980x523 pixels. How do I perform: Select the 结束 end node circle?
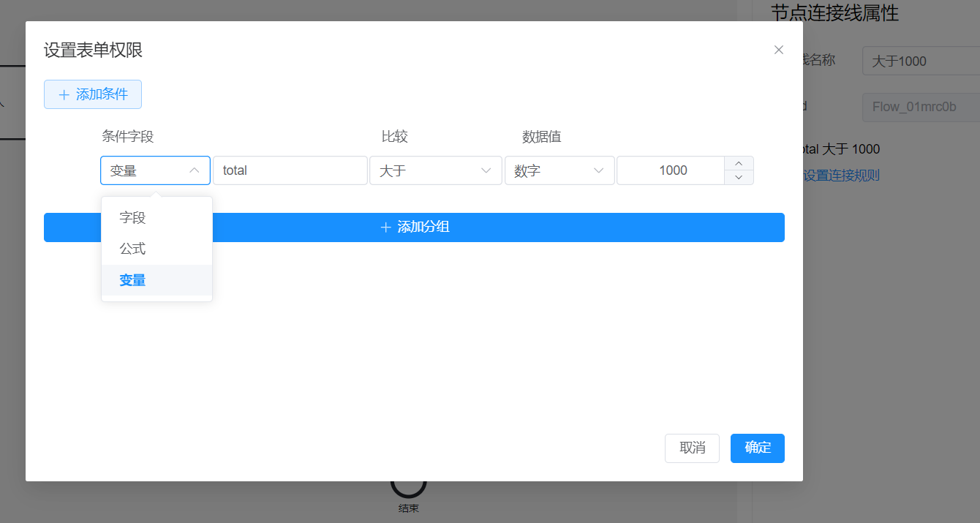pyautogui.click(x=408, y=486)
